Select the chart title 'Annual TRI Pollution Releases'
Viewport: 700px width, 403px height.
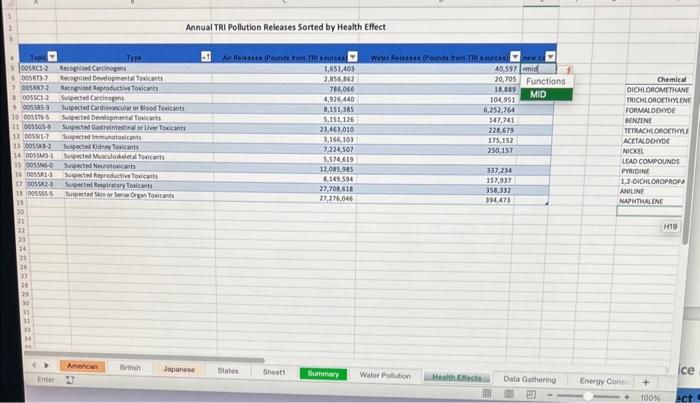(x=286, y=27)
